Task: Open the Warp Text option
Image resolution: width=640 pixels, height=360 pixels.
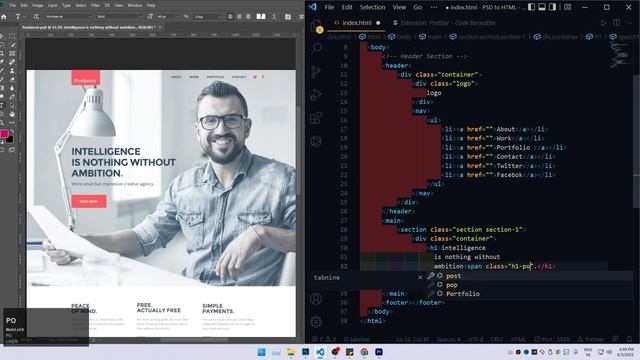Action: 273,17
